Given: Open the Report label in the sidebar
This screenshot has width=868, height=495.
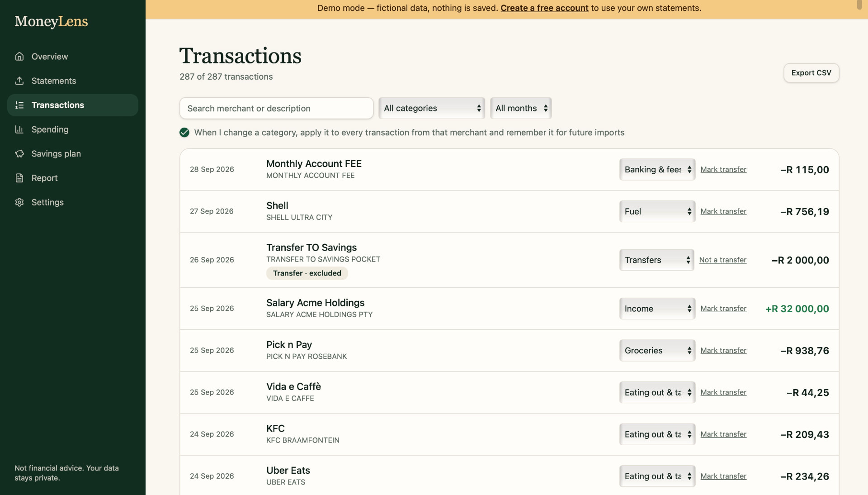Looking at the screenshot, I should 45,178.
